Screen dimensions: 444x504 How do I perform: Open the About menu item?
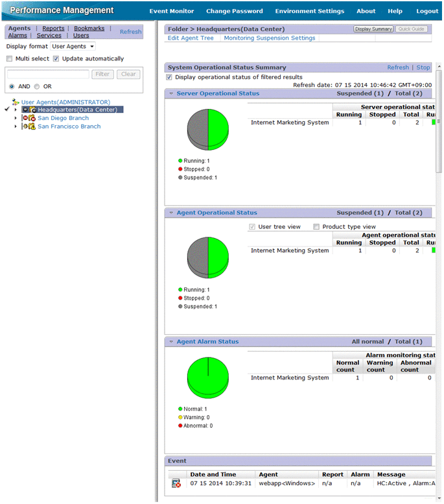point(366,11)
